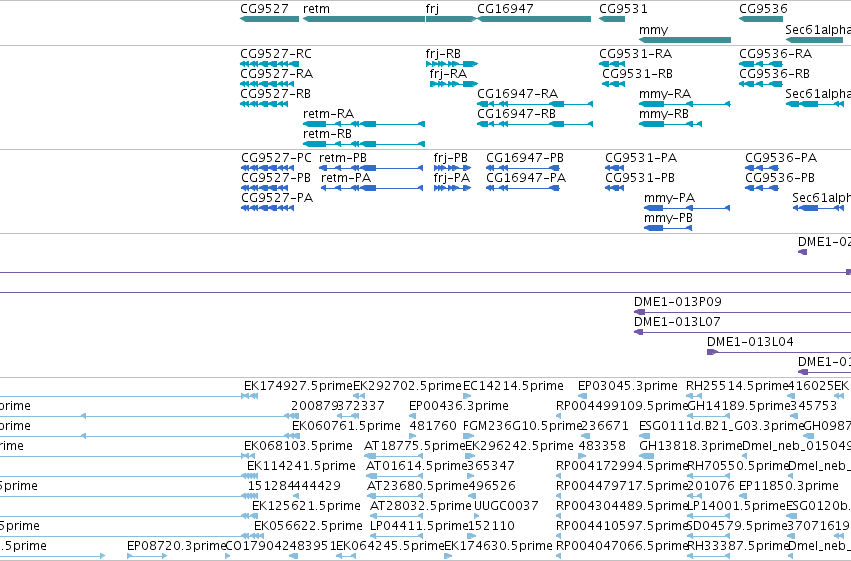Click the EK125621.5prime EST label

306,506
